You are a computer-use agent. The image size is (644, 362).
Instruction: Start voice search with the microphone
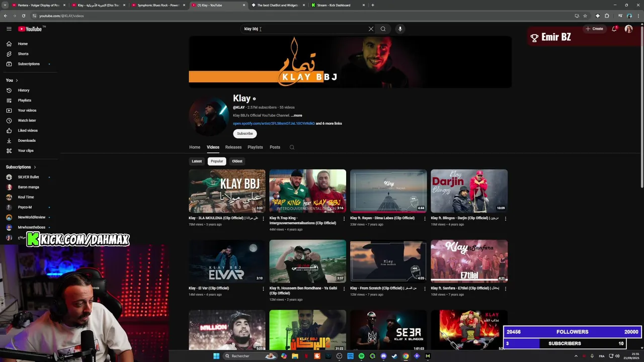click(x=400, y=29)
